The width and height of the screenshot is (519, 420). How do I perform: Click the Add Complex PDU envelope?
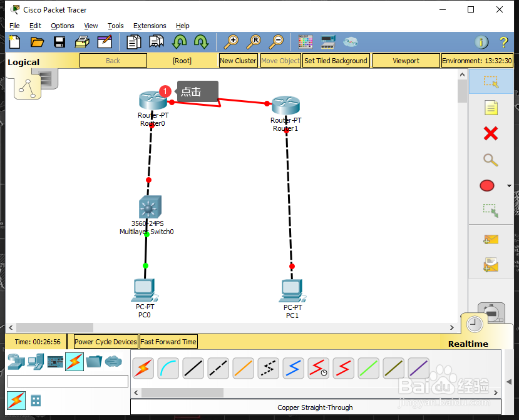[x=491, y=265]
